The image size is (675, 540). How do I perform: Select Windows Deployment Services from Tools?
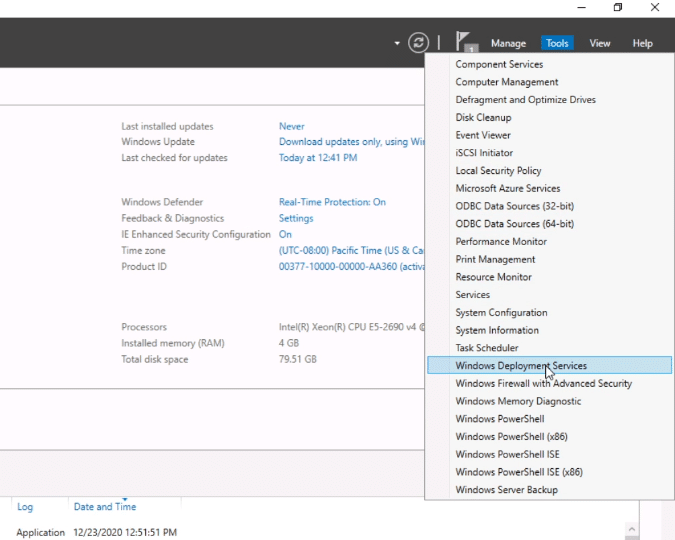tap(521, 366)
